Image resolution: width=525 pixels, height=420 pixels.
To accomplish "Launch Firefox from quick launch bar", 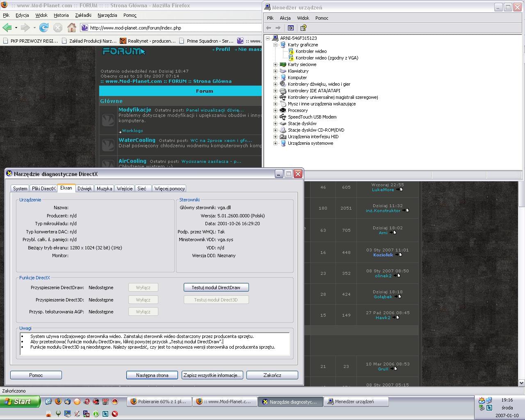I will pyautogui.click(x=58, y=402).
